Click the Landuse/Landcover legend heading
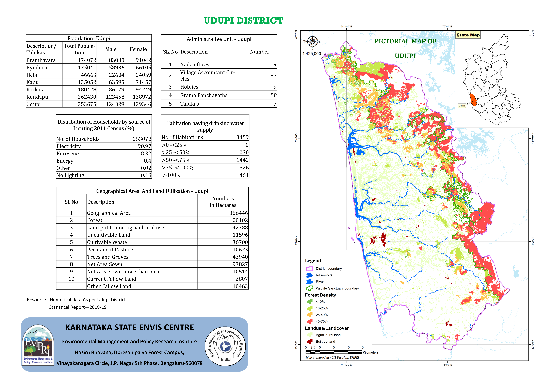Image resolution: width=555 pixels, height=392 pixels. click(x=327, y=328)
